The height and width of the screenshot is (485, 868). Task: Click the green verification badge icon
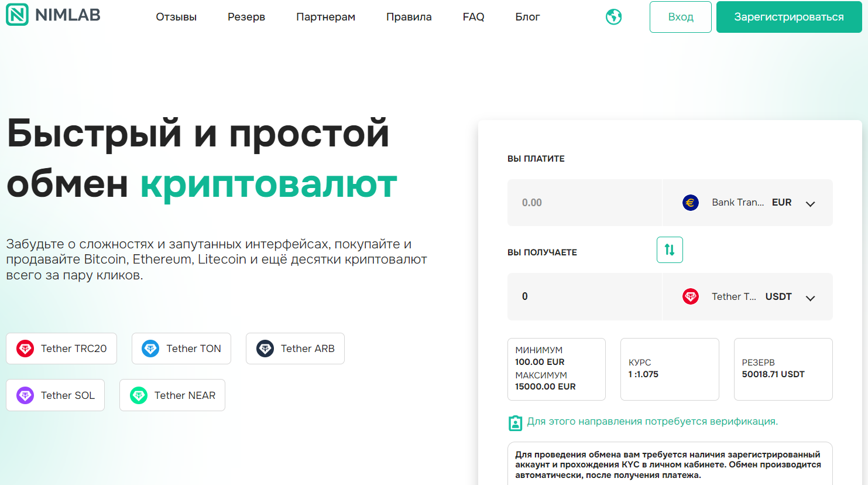[516, 421]
